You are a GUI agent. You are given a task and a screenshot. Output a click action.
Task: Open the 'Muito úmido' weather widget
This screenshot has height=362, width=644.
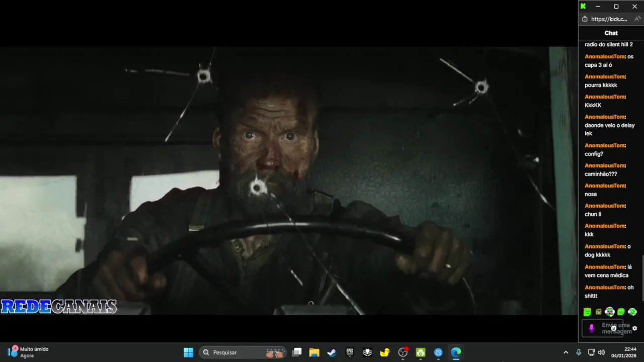point(28,352)
